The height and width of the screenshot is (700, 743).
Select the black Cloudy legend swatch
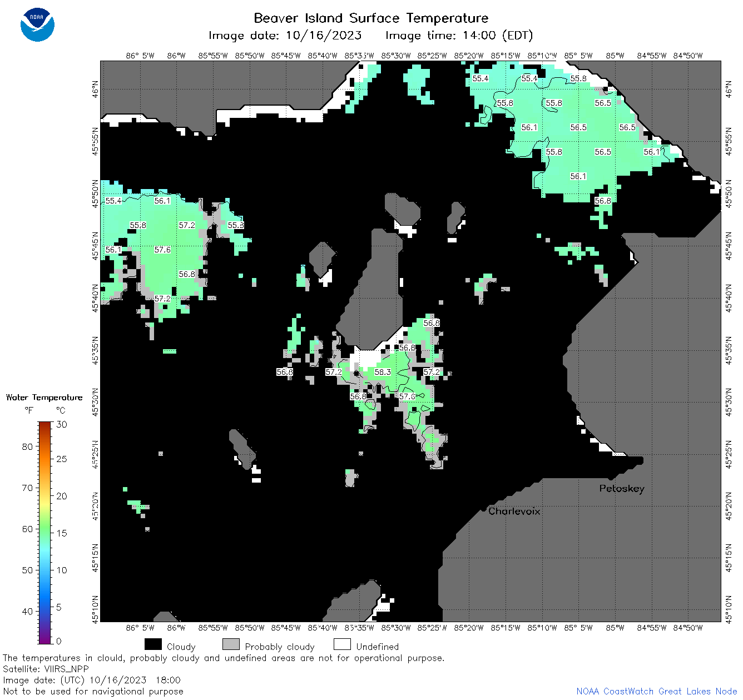[153, 644]
